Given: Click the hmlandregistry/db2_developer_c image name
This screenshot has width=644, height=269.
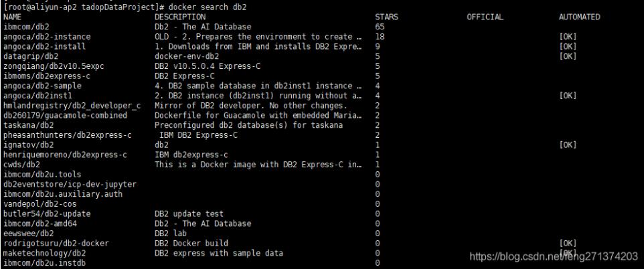Looking at the screenshot, I should 72,105.
